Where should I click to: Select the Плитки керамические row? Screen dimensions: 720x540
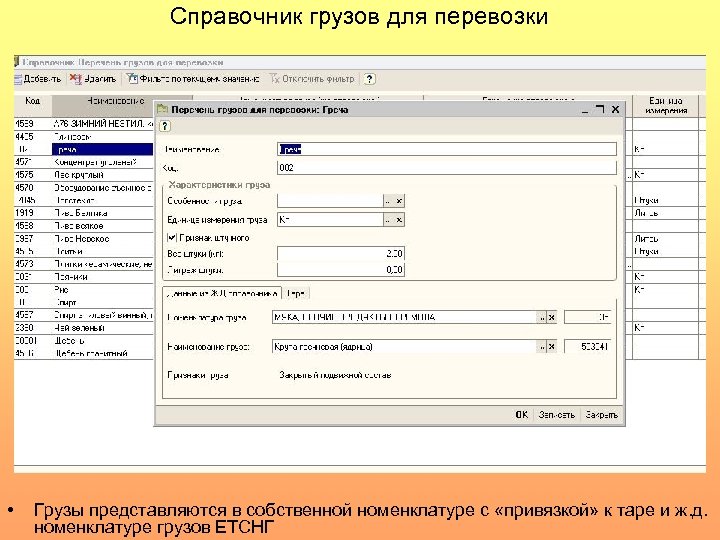(x=84, y=264)
